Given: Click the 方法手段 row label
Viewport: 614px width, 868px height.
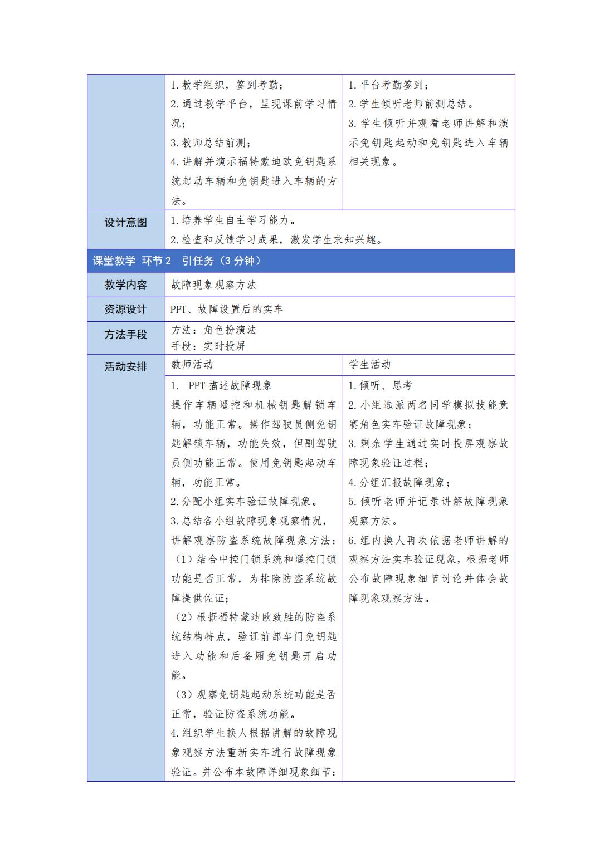Looking at the screenshot, I should (126, 335).
